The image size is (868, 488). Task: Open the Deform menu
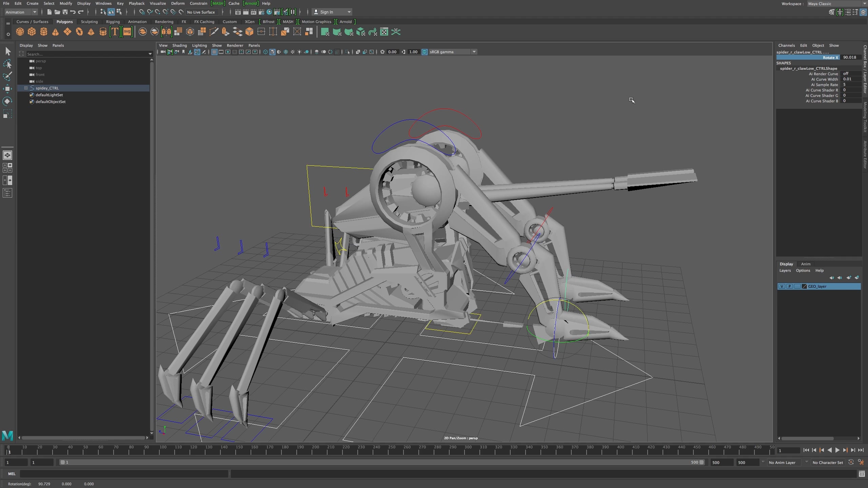point(178,3)
